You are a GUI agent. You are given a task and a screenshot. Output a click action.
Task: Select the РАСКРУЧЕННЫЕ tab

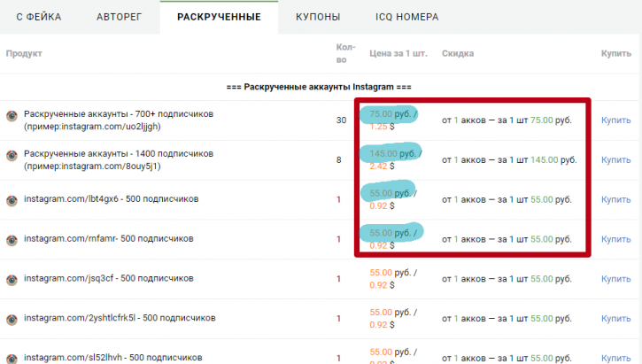(219, 17)
